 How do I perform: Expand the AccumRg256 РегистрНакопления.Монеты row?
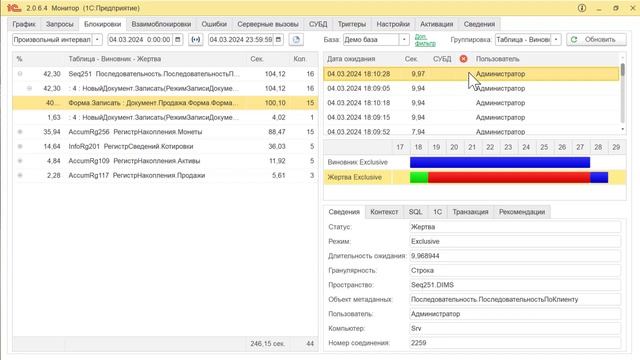coord(20,132)
